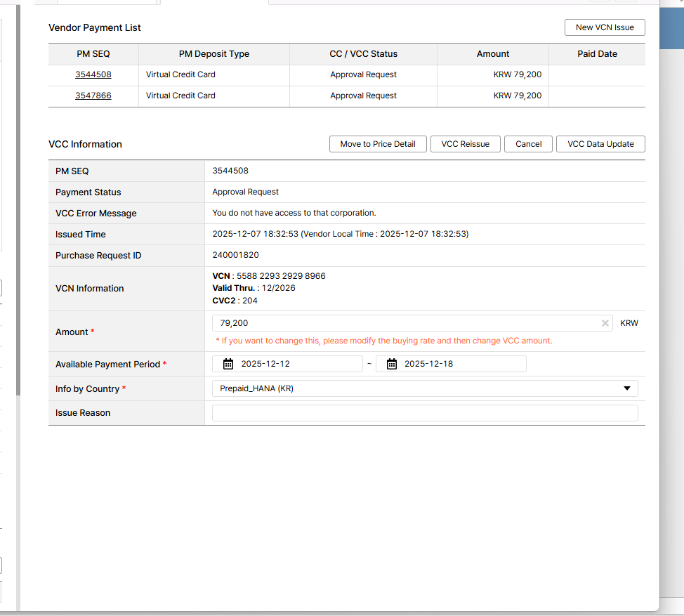Click VCC Reissue button
684x616 pixels.
465,144
